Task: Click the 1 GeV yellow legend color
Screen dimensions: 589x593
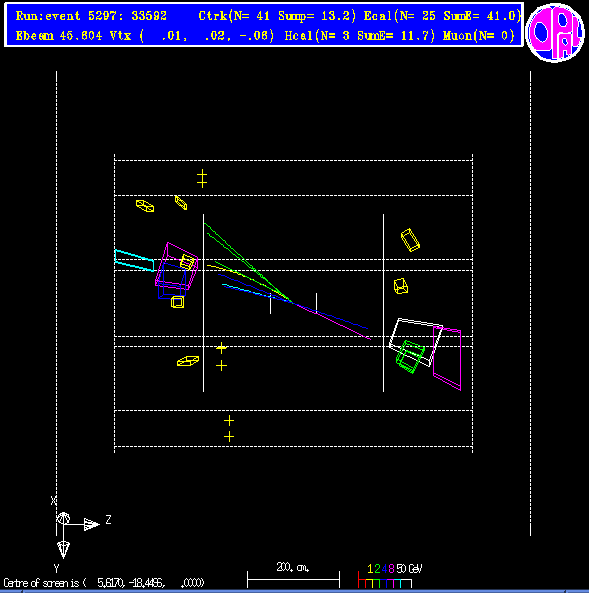Action: pyautogui.click(x=370, y=568)
